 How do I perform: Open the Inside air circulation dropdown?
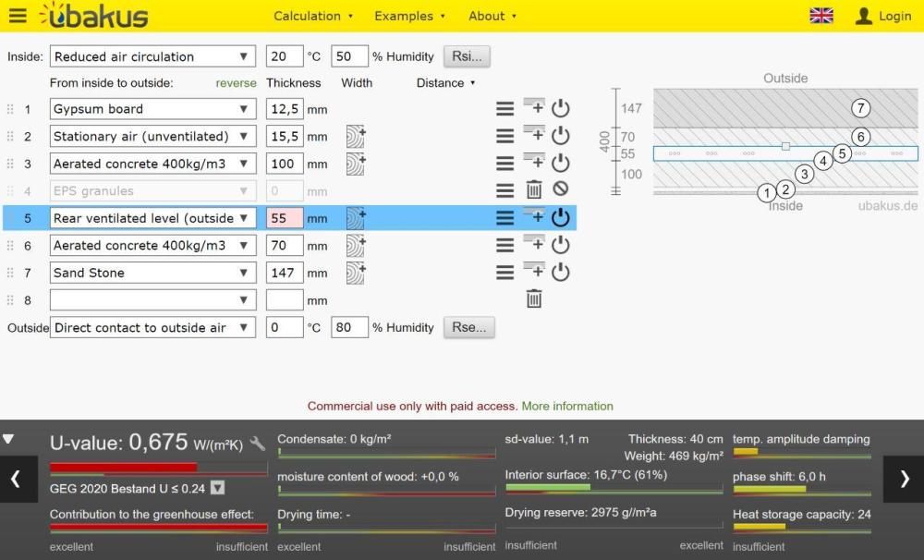click(152, 56)
